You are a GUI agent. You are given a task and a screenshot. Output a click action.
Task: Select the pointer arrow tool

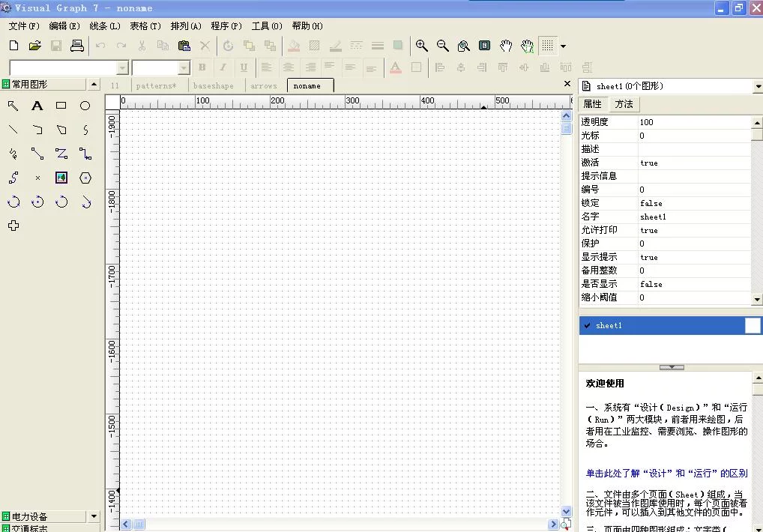coord(13,106)
